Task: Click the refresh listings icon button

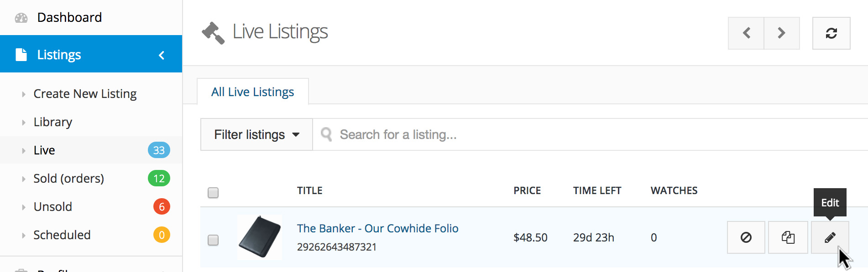Action: [831, 33]
